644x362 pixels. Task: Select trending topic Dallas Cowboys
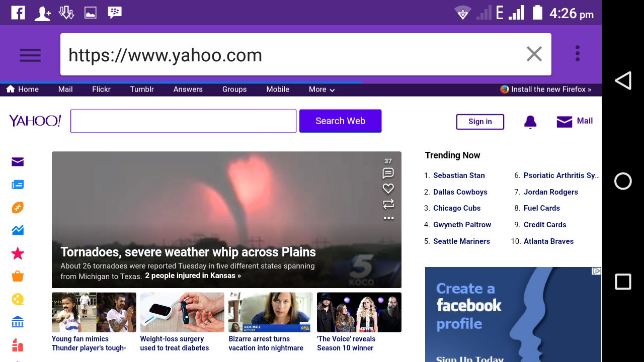[460, 192]
